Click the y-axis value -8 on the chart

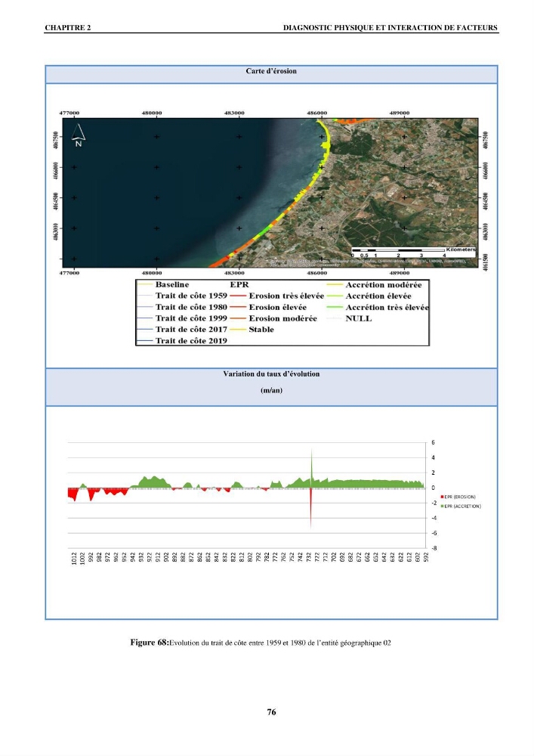click(434, 548)
